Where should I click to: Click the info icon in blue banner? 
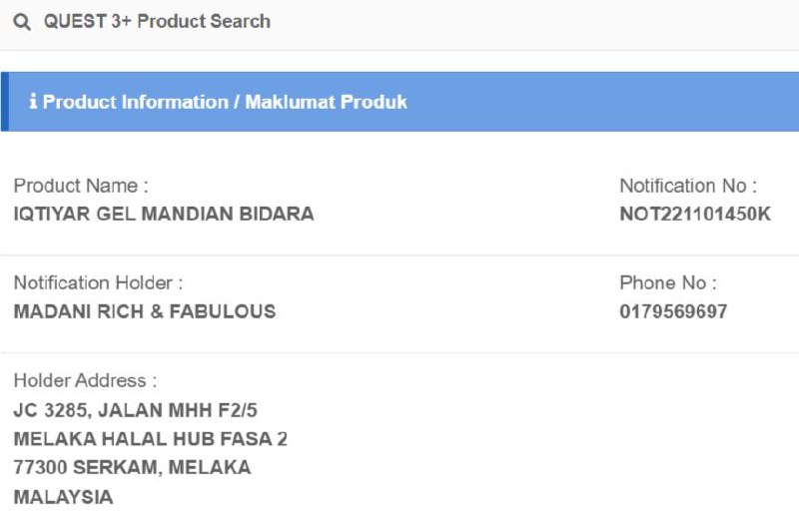point(33,102)
